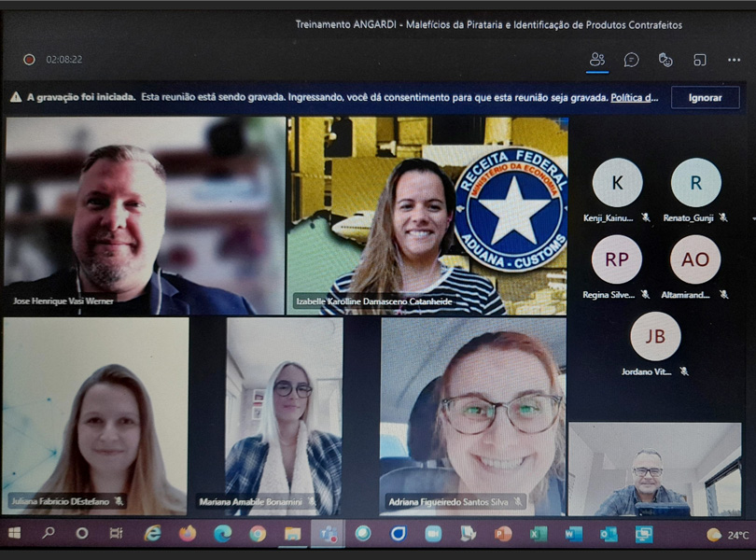Click the Kenji_Kainu... name text
Viewport: 756px width, 560px height.
(608, 218)
